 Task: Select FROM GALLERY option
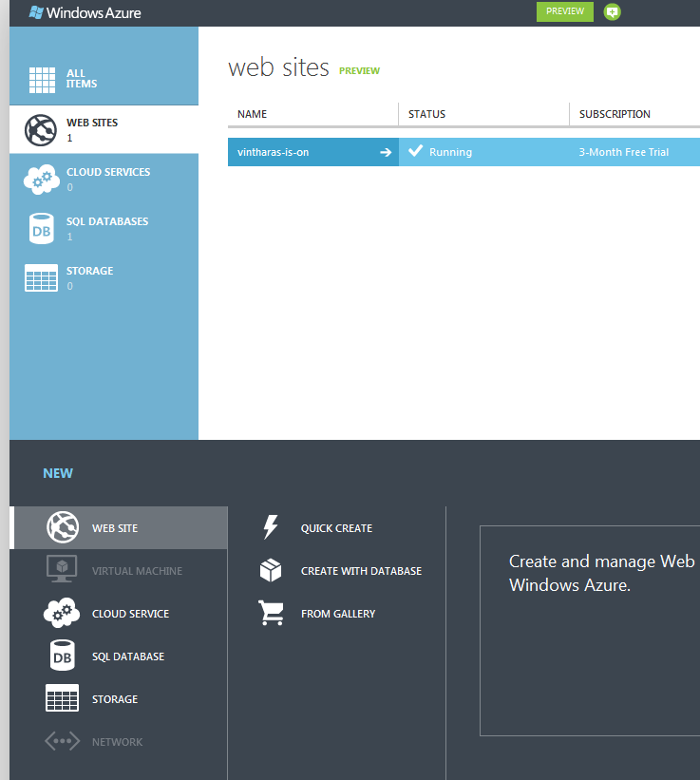pyautogui.click(x=338, y=614)
